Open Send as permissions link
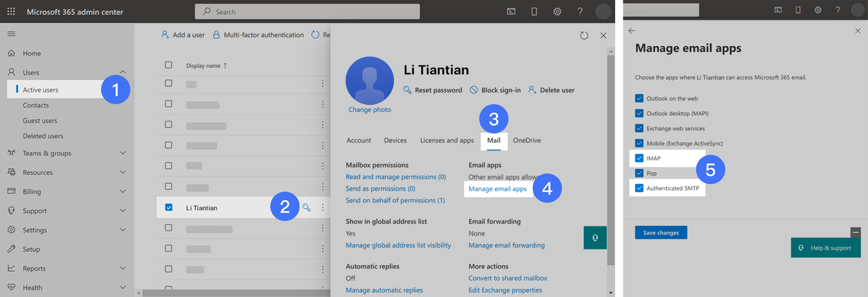This screenshot has width=868, height=297. click(x=380, y=189)
